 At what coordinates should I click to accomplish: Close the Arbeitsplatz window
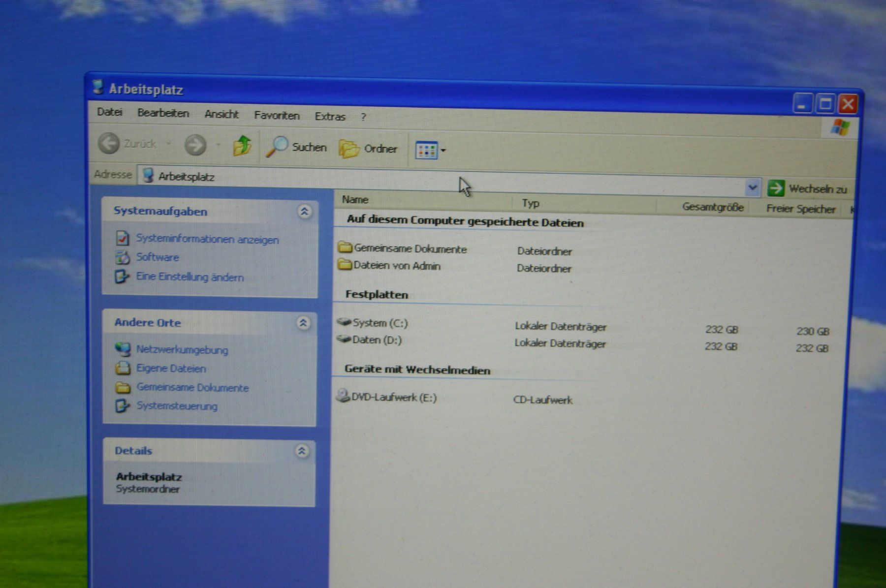point(849,104)
